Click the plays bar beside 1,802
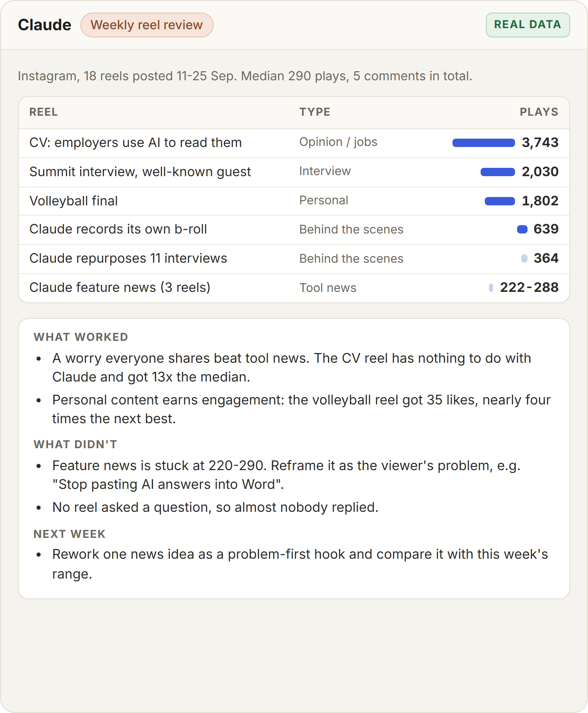This screenshot has width=588, height=713. click(x=500, y=201)
